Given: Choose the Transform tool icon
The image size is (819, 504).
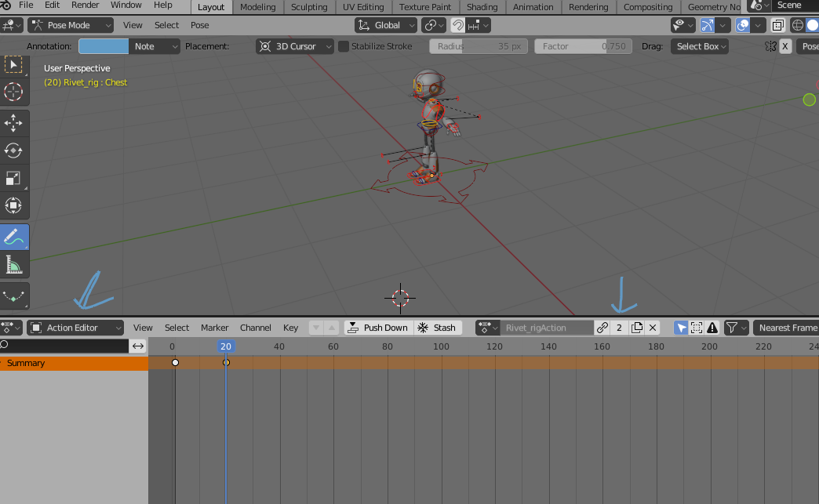Looking at the screenshot, I should 13,206.
